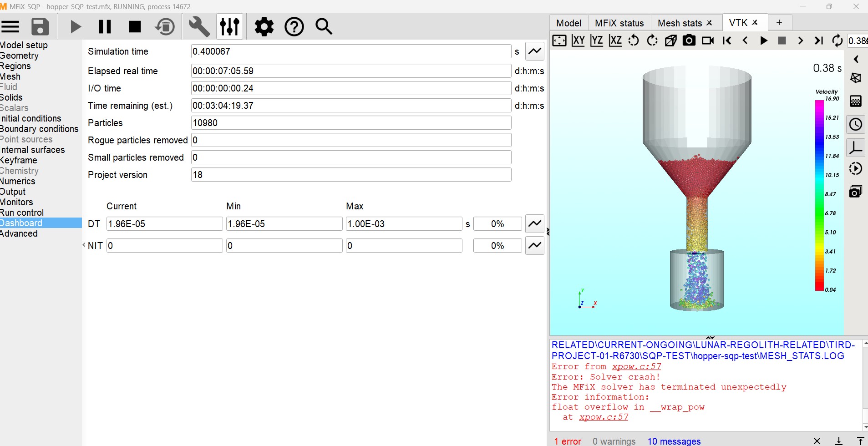This screenshot has height=446, width=868.
Task: Open the search magnifier in the toolbar
Action: [x=324, y=27]
